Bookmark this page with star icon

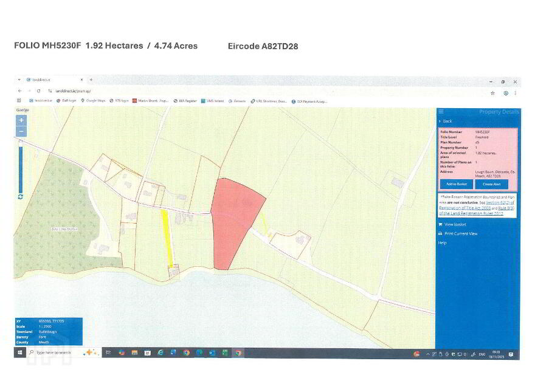coord(492,93)
